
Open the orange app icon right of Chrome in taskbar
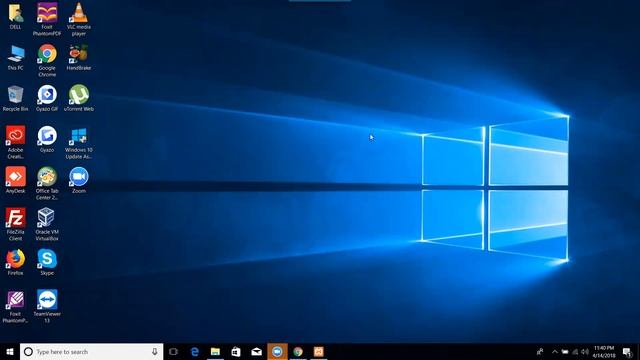coord(319,352)
